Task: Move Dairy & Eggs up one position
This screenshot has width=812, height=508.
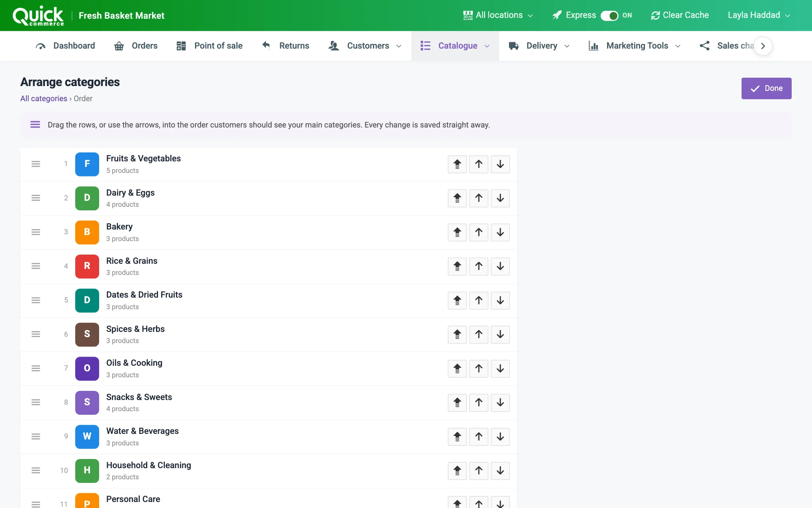Action: pyautogui.click(x=478, y=198)
